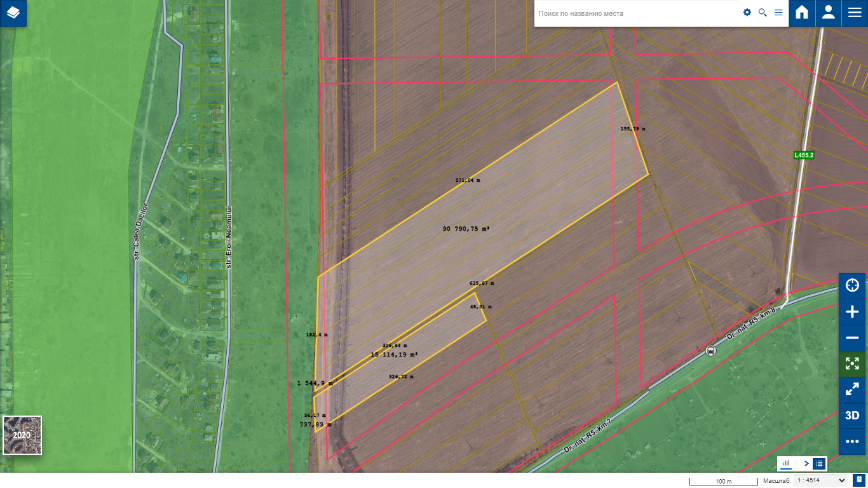Enter fullscreen with diagonal arrows button
Image resolution: width=868 pixels, height=488 pixels.
coord(852,390)
